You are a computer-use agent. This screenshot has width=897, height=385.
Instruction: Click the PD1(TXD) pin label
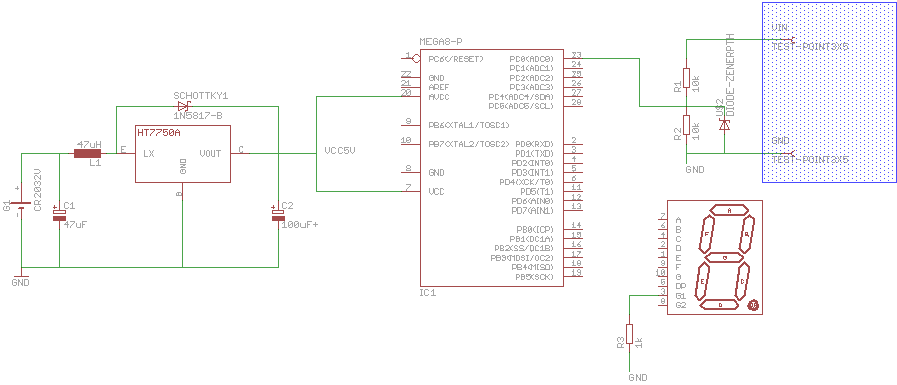tap(534, 153)
